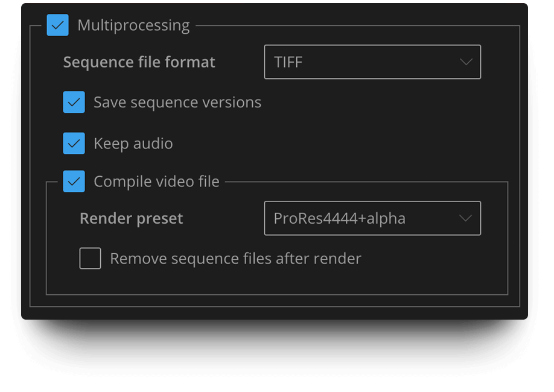Image resolution: width=554 pixels, height=392 pixels.
Task: Open the Sequence file format dropdown
Action: pyautogui.click(x=372, y=62)
